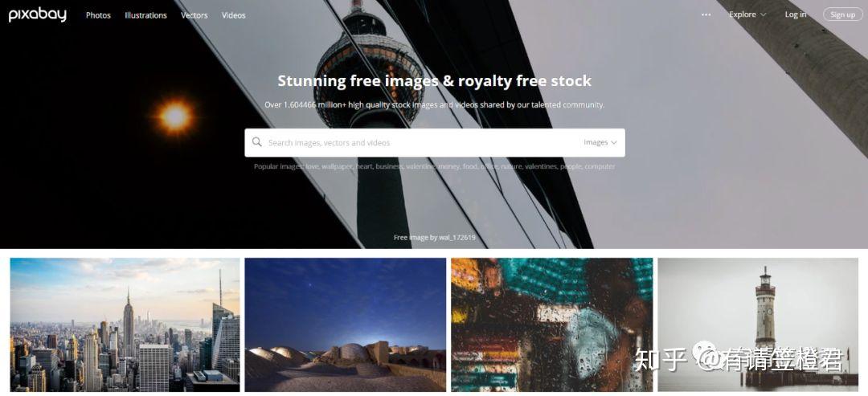Open the Illustrations menu item
Screen dimensions: 868x396
[x=145, y=15]
